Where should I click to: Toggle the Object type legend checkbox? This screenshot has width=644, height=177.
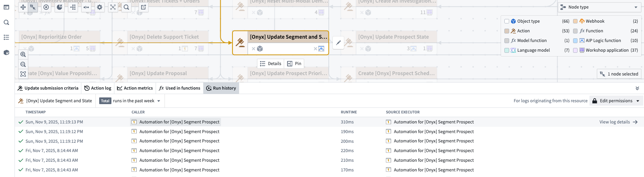[507, 21]
